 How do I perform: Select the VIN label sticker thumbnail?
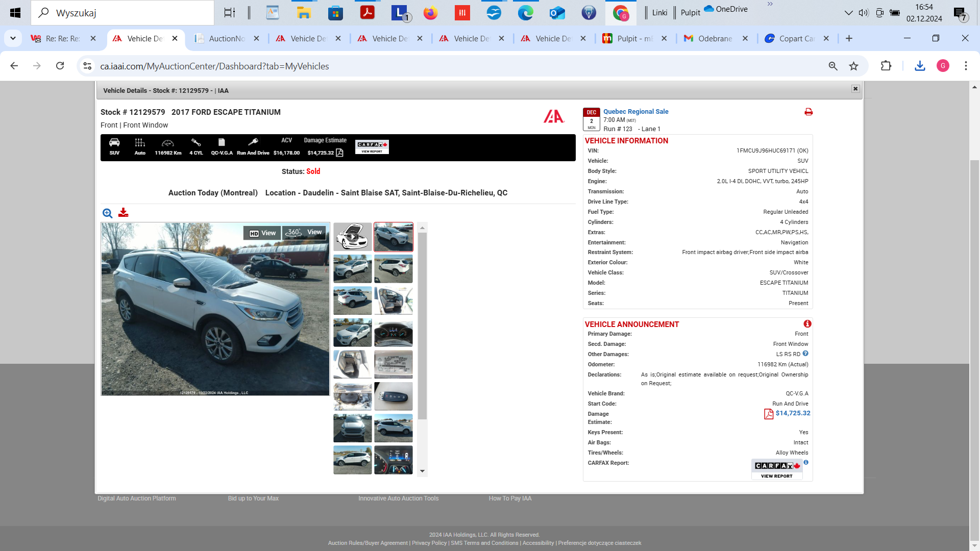tap(394, 364)
